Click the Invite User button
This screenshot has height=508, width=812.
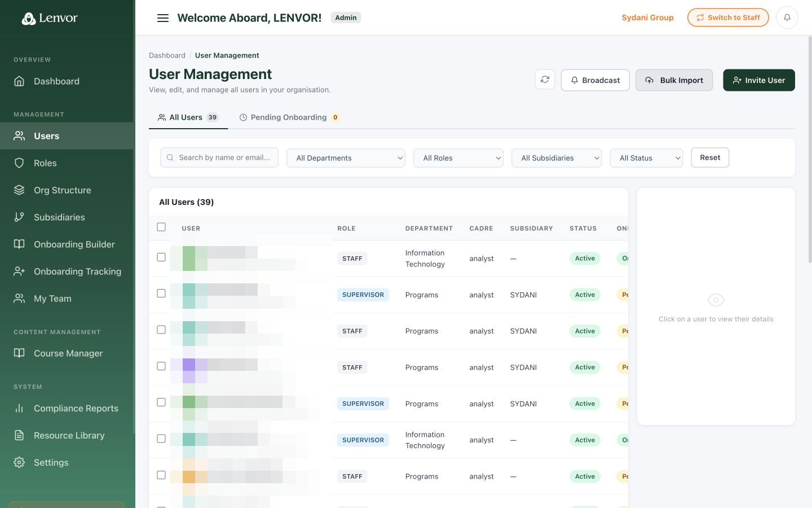point(759,80)
